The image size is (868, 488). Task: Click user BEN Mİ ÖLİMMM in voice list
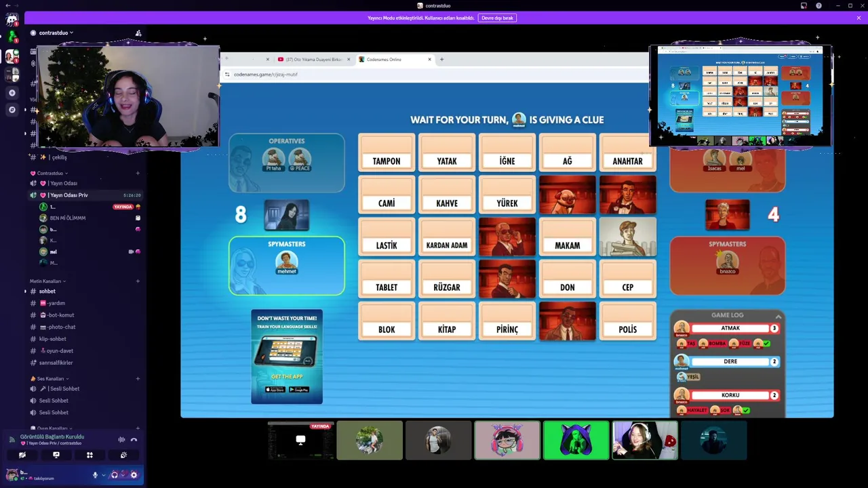tap(90, 218)
